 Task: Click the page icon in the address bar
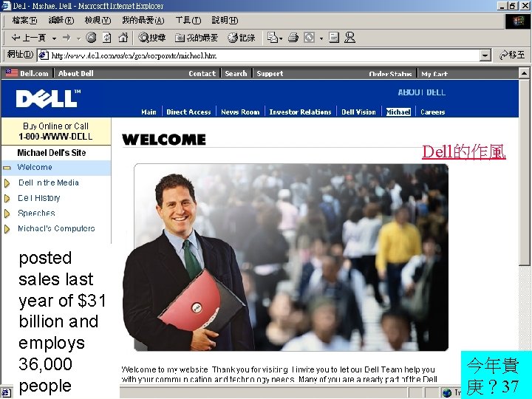pyautogui.click(x=43, y=55)
